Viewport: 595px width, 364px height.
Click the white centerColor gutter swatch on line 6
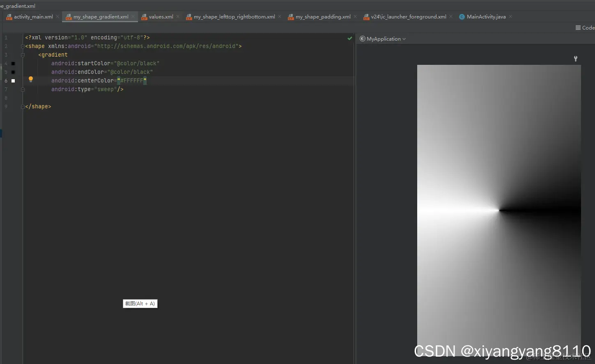13,81
